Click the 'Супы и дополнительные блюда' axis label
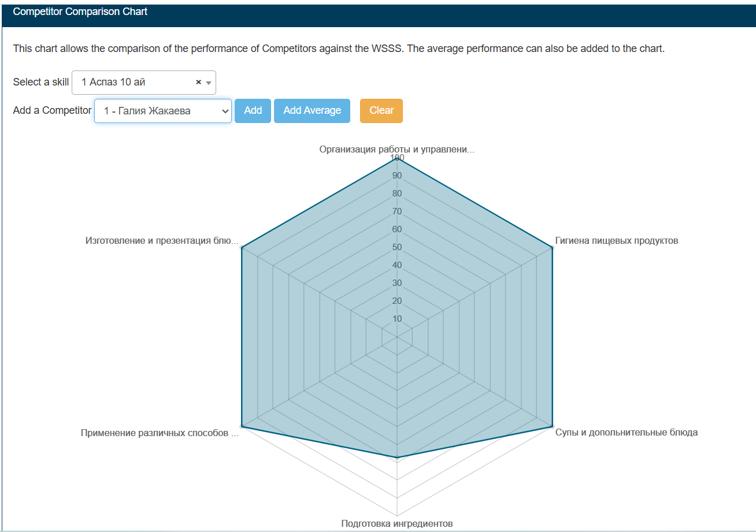 [626, 432]
